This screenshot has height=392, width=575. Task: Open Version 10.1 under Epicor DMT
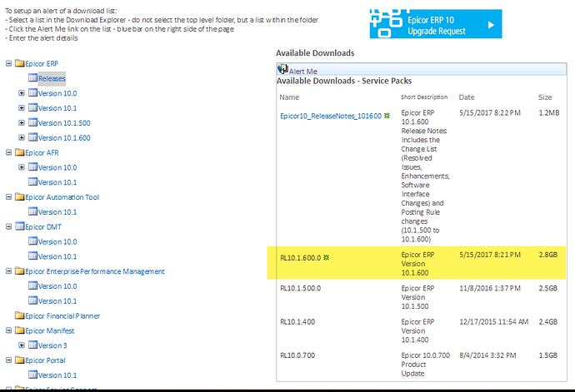tap(57, 257)
